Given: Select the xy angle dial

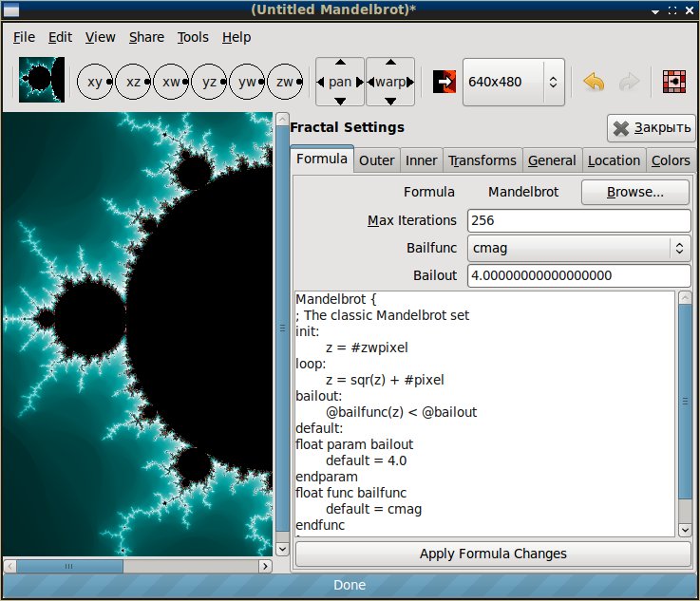Looking at the screenshot, I should [95, 82].
